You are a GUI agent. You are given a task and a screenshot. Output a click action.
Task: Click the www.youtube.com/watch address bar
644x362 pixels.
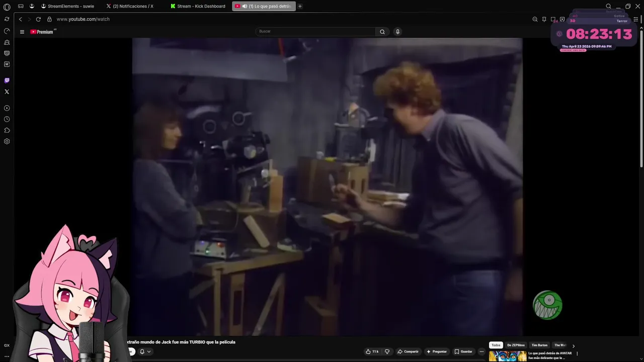[x=83, y=19]
